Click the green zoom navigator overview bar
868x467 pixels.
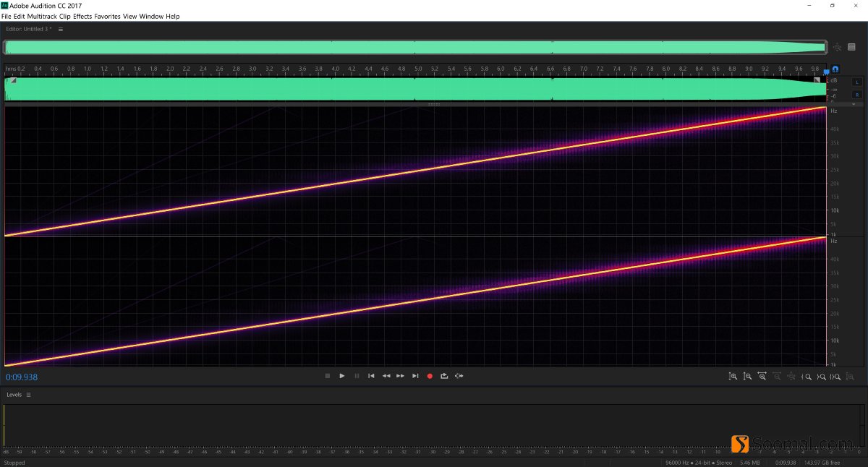pyautogui.click(x=414, y=48)
